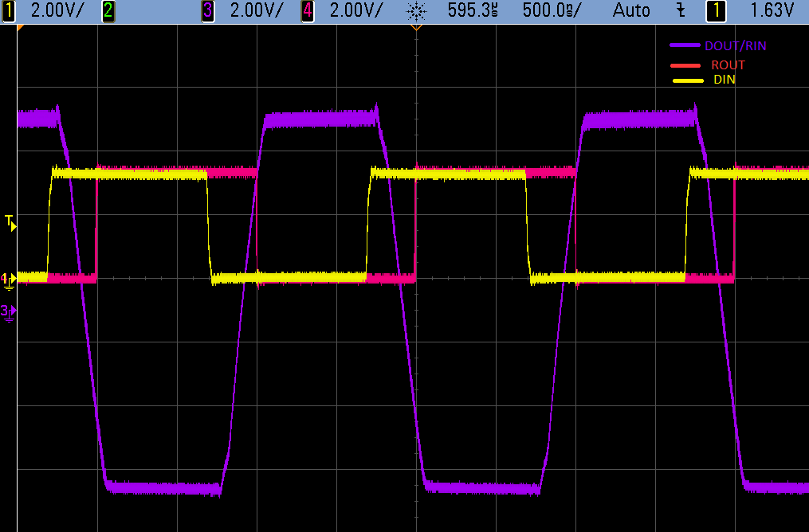The width and height of the screenshot is (809, 532).
Task: Click the trigger source 1 icon
Action: [x=715, y=10]
